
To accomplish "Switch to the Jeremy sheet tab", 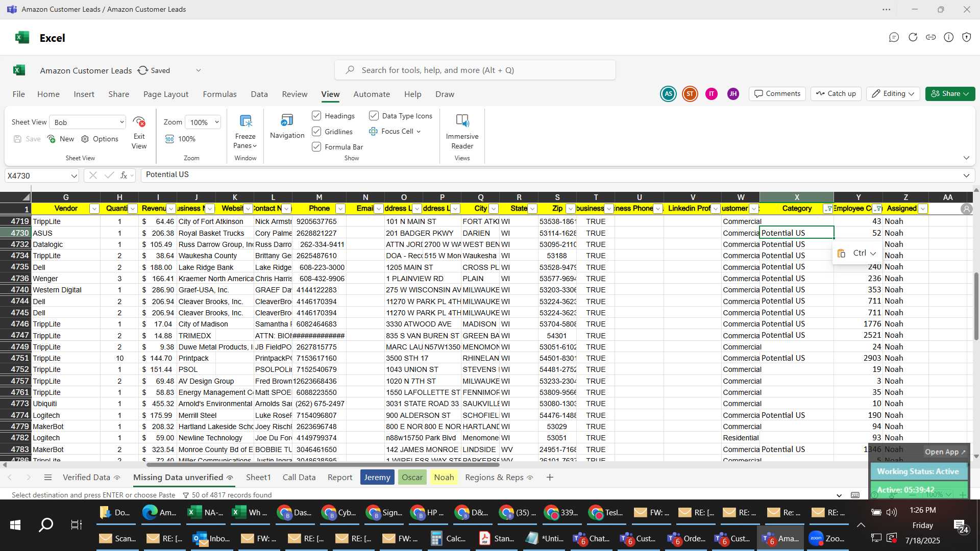I will (377, 478).
